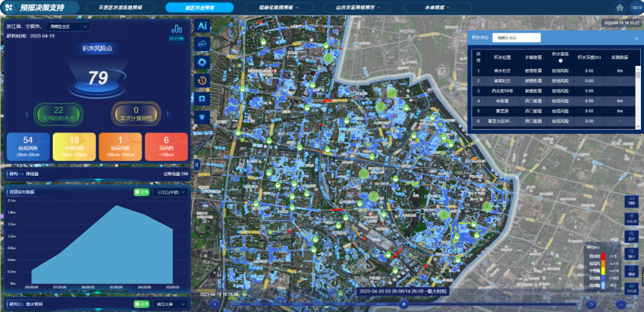Image resolution: width=644 pixels, height=312 pixels.
Task: Open the 海曙区全区 dropdown in 积水点位 panel
Action: (x=516, y=37)
